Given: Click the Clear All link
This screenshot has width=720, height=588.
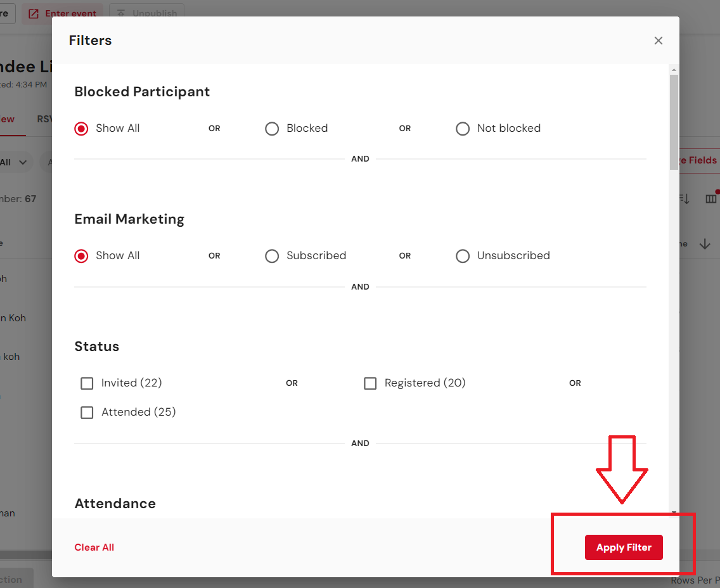Looking at the screenshot, I should tap(94, 547).
